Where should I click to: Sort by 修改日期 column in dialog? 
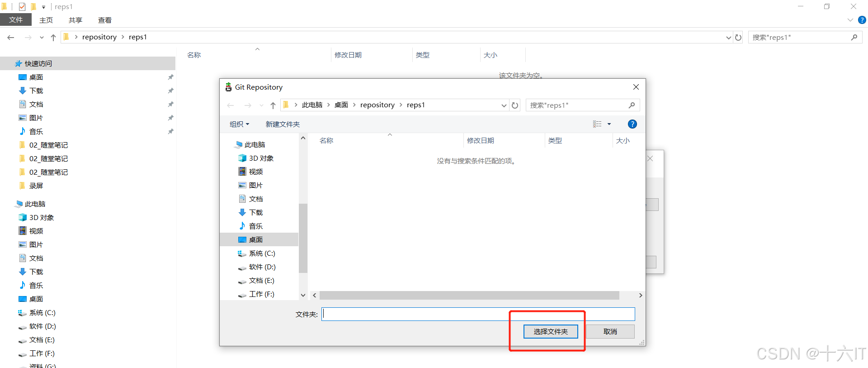tap(481, 140)
